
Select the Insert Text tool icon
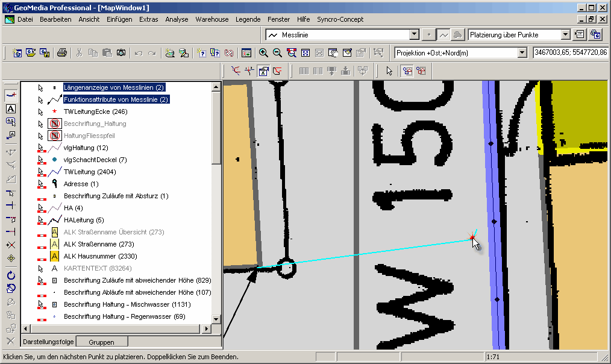(10, 109)
